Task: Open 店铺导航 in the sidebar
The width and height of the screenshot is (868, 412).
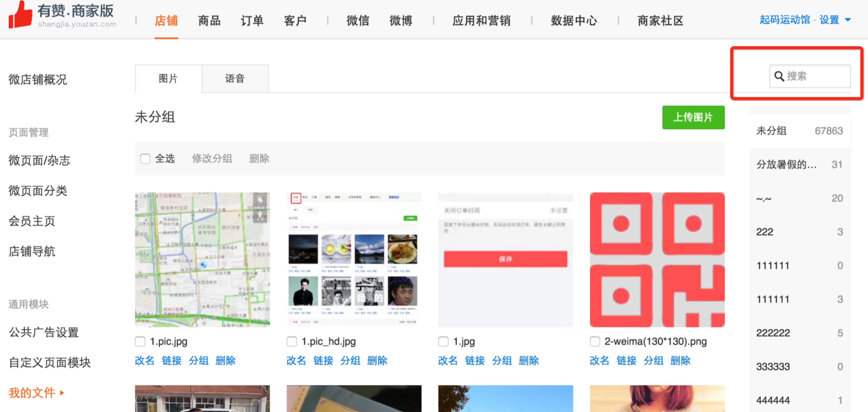Action: point(32,251)
